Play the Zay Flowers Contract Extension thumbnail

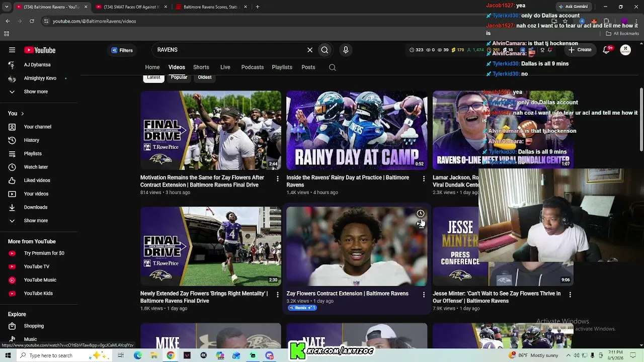[357, 246]
